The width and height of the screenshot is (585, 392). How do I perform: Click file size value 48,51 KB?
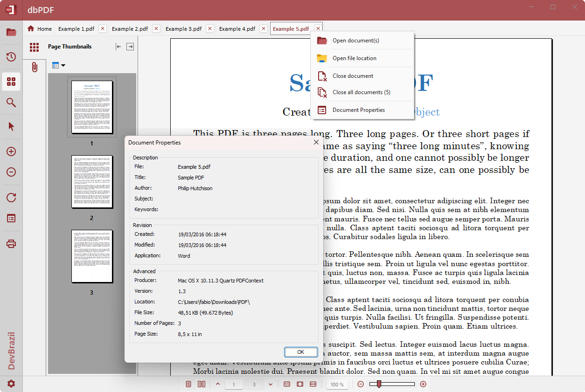point(205,313)
